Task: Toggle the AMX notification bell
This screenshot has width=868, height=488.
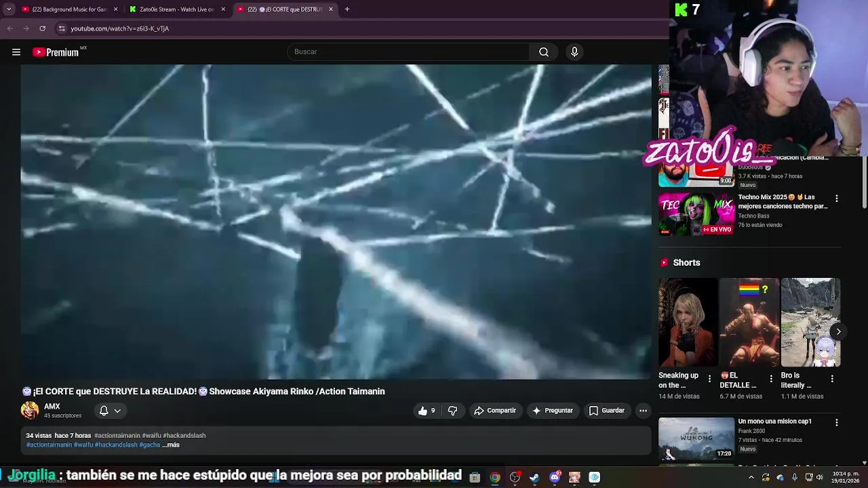Action: pyautogui.click(x=104, y=411)
